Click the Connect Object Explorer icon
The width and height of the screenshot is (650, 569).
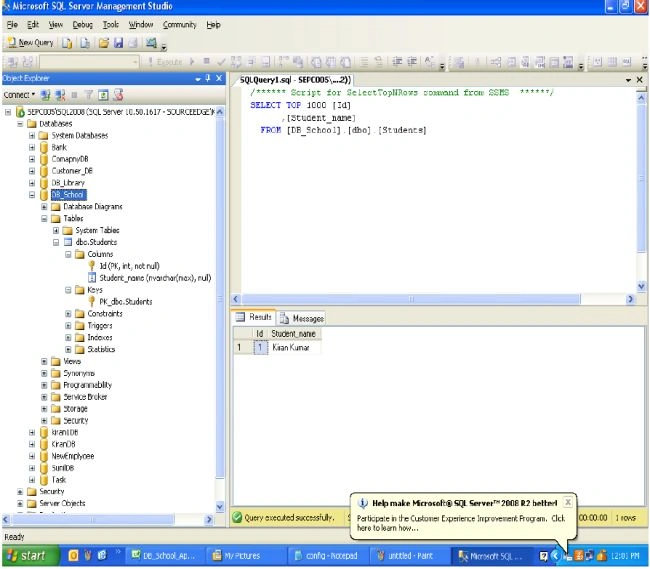click(45, 95)
